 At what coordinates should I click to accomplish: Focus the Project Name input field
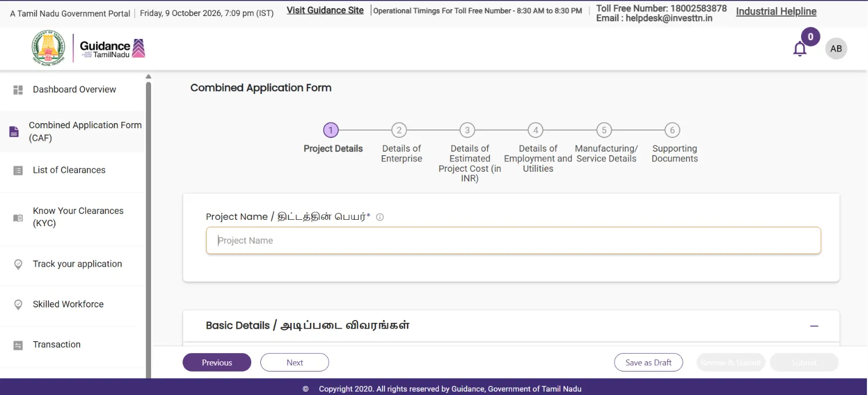point(513,240)
